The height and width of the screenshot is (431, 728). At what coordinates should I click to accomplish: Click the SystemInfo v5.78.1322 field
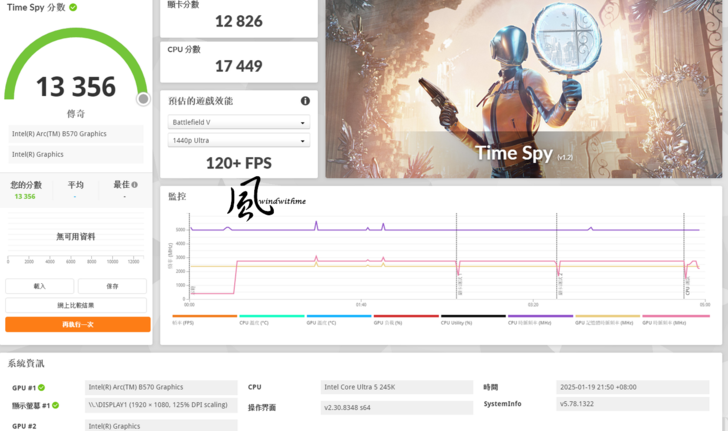(x=632, y=404)
